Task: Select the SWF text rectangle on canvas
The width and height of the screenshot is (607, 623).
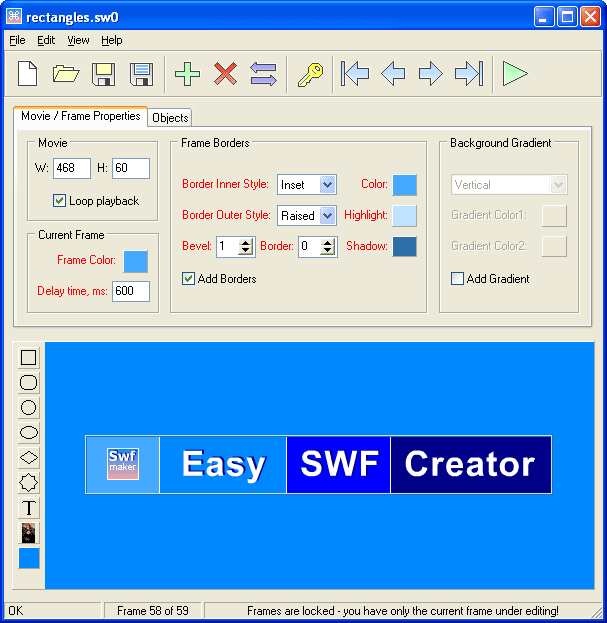Action: [x=338, y=464]
